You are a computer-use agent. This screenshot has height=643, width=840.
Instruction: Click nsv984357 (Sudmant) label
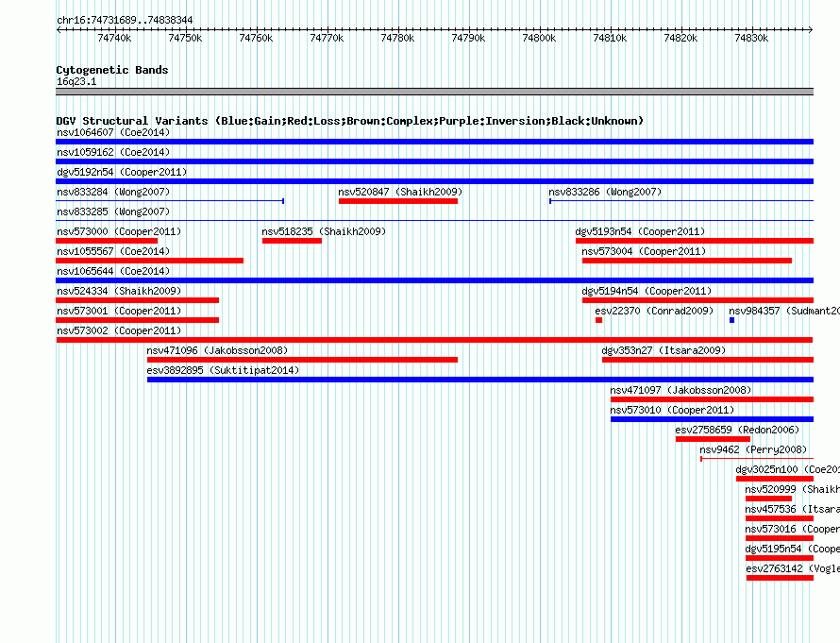783,311
